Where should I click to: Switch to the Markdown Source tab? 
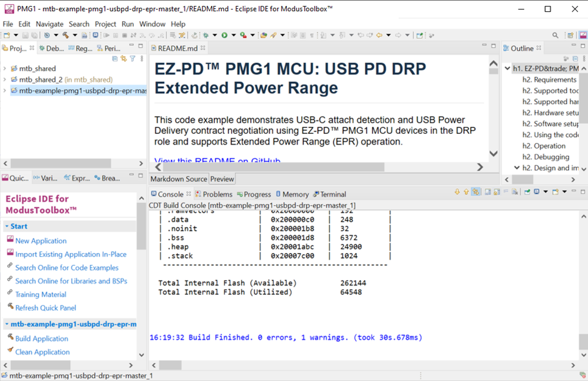(x=179, y=179)
